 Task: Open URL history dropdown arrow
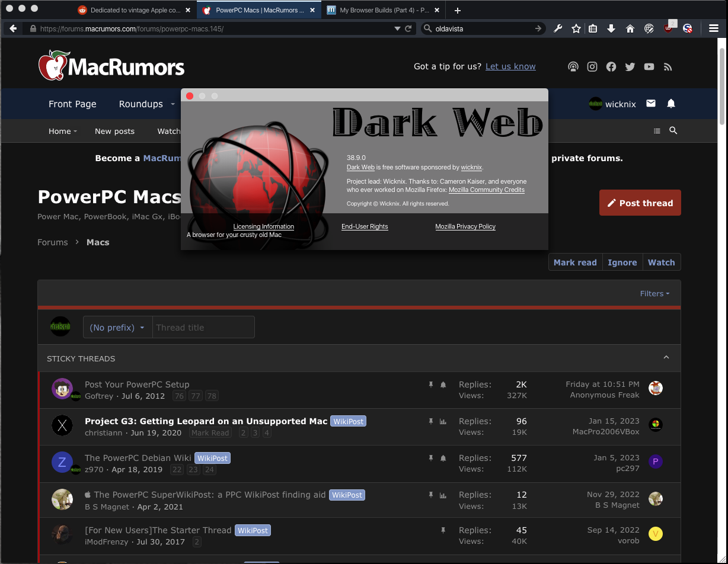397,28
